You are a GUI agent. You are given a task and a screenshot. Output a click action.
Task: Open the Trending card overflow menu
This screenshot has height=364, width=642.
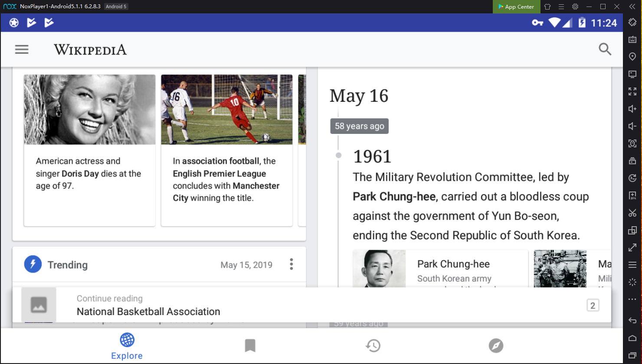[292, 264]
